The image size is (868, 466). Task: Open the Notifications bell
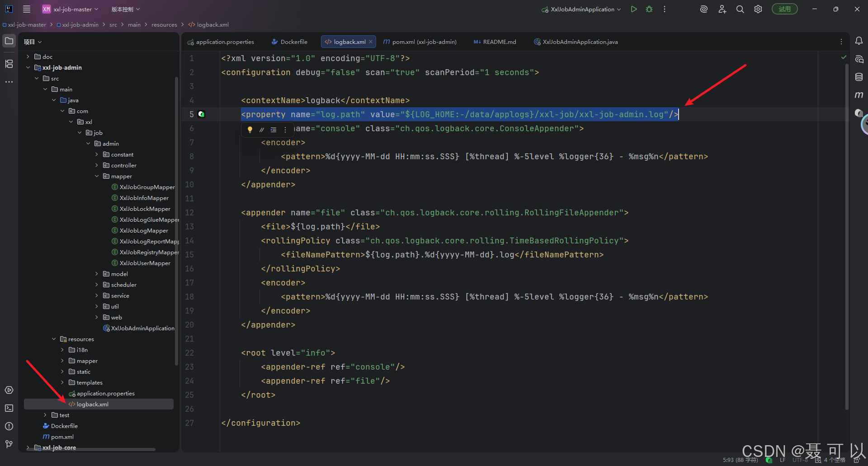(x=859, y=41)
